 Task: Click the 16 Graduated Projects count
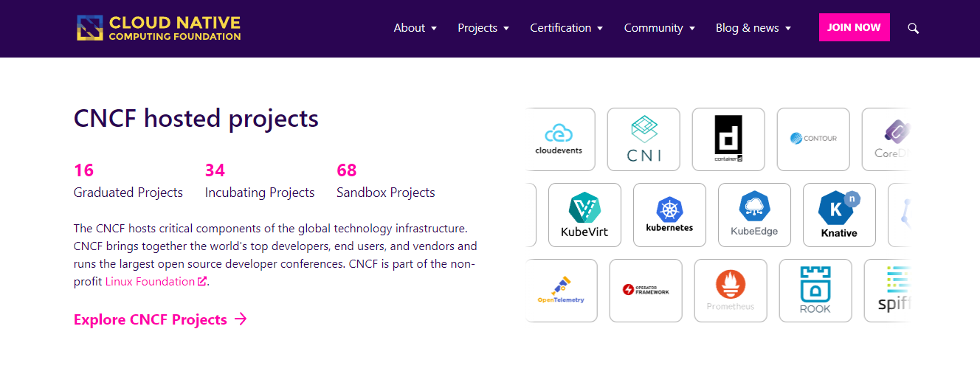coord(84,170)
